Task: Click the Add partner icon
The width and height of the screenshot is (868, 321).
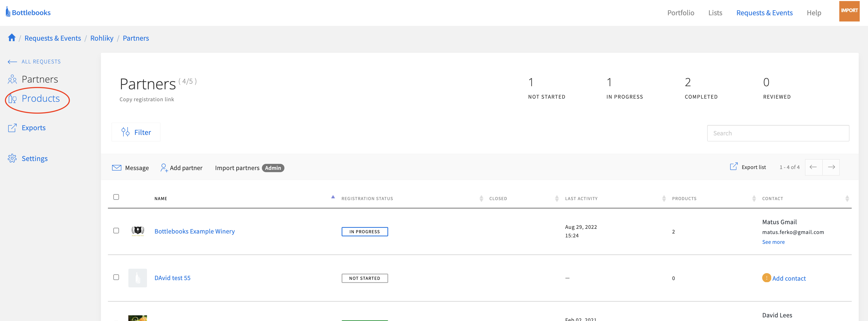Action: [164, 167]
